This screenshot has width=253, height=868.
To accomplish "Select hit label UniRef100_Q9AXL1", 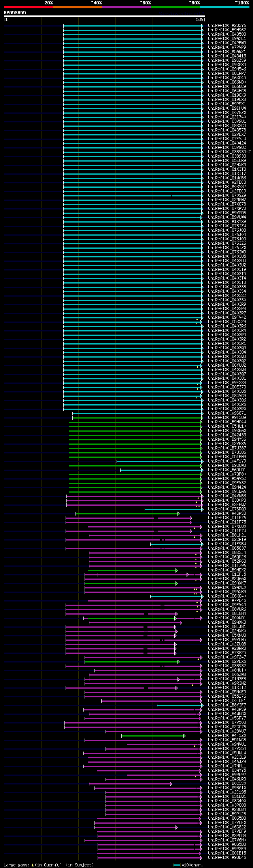I will 227,39.
